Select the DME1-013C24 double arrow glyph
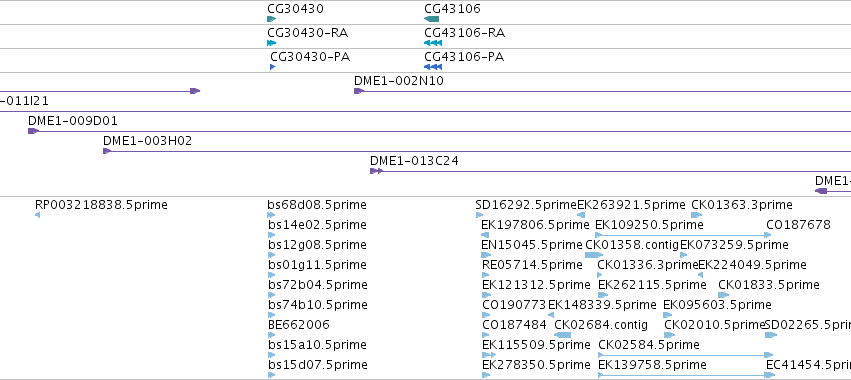This screenshot has width=851, height=380. click(x=377, y=171)
